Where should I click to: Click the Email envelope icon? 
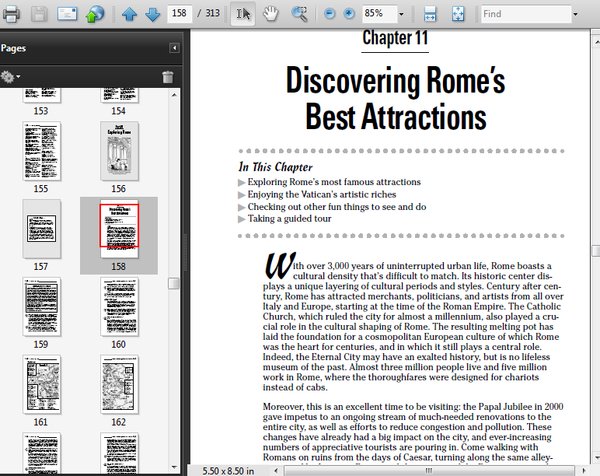click(x=67, y=14)
